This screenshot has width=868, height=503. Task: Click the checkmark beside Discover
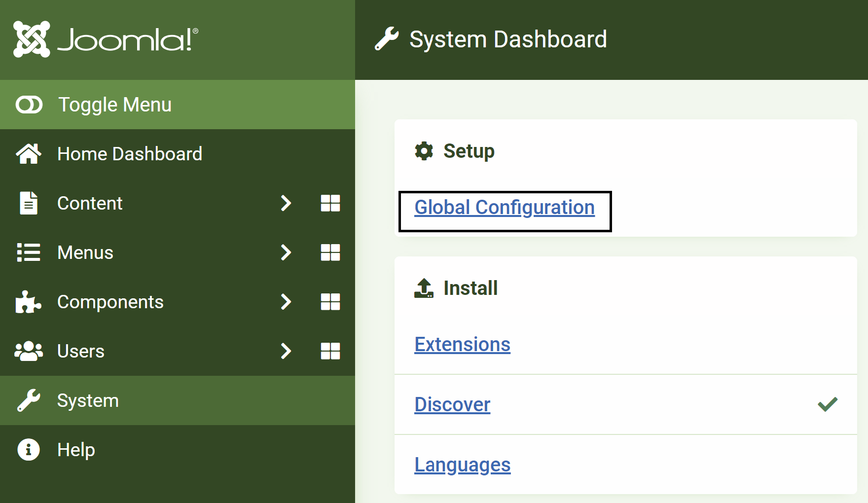point(828,404)
